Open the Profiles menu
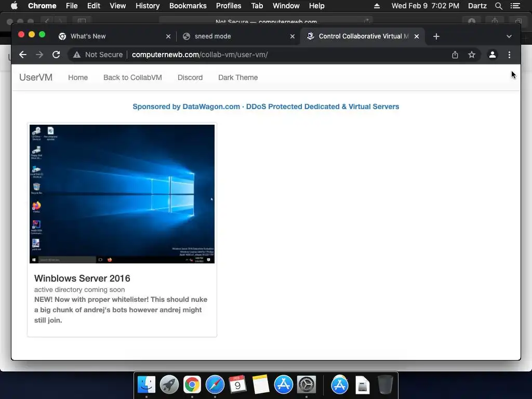This screenshot has height=399, width=532. pos(229,6)
